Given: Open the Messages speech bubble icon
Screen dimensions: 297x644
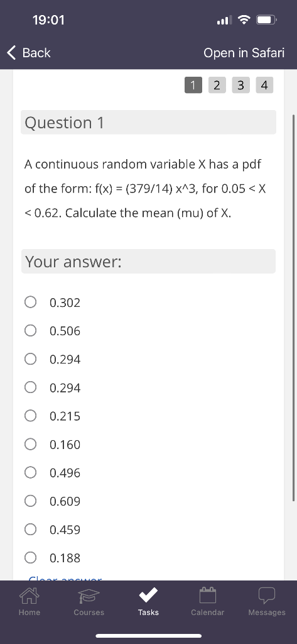Looking at the screenshot, I should click(267, 596).
